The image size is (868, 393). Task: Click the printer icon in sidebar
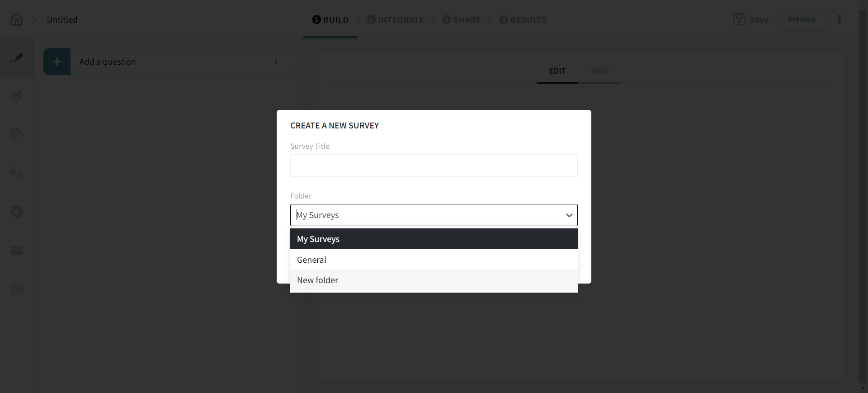coord(17,289)
